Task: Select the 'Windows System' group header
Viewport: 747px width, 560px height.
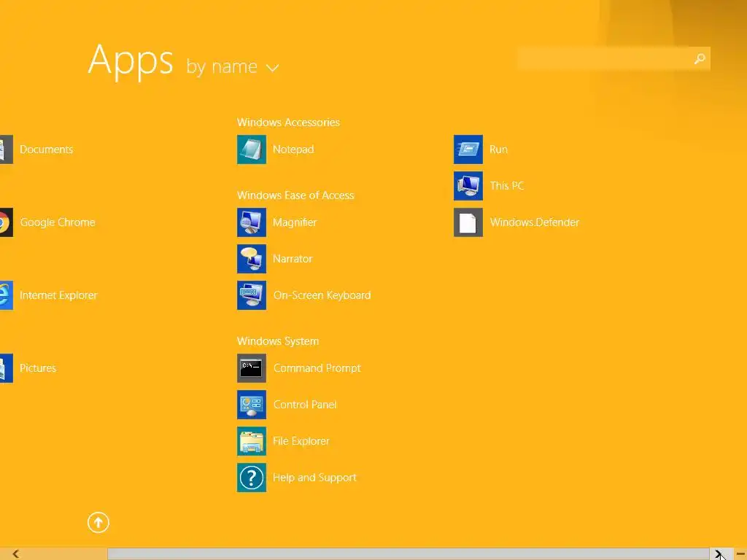Action: pos(278,341)
